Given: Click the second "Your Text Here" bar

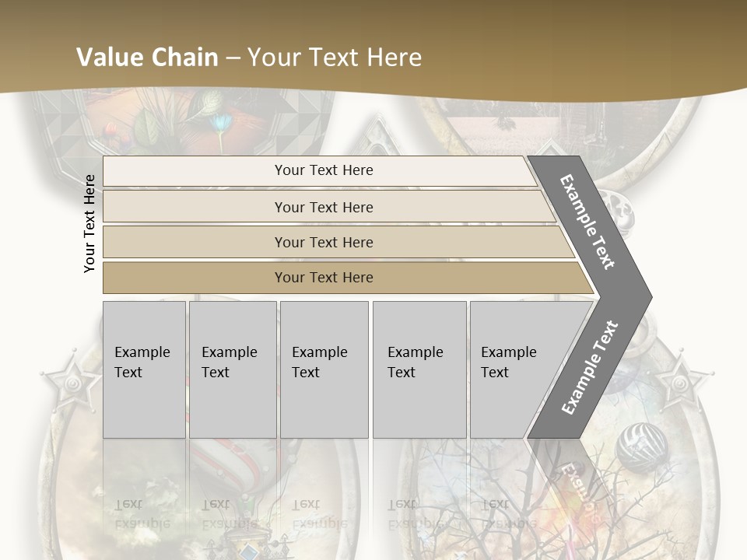Looking at the screenshot, I should coord(323,207).
